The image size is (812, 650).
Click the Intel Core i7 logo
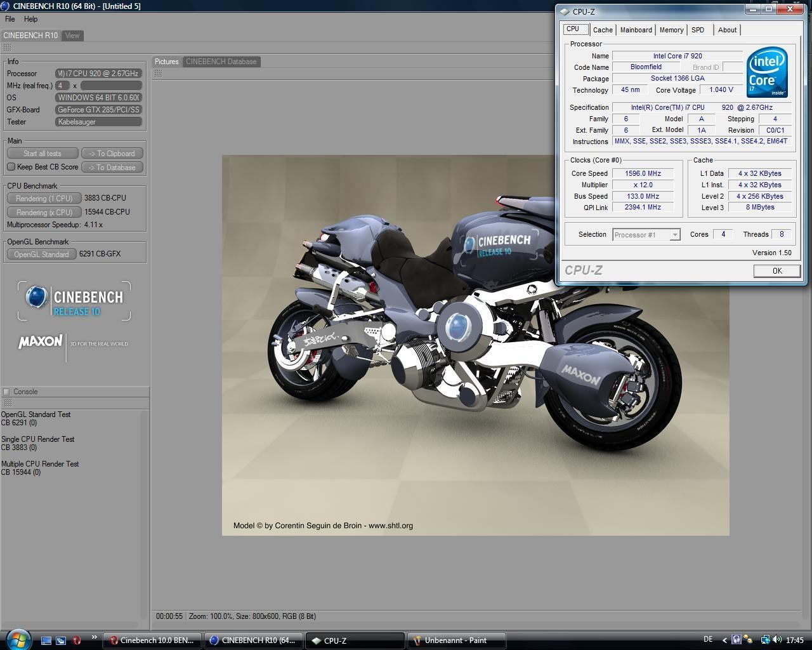tap(768, 72)
